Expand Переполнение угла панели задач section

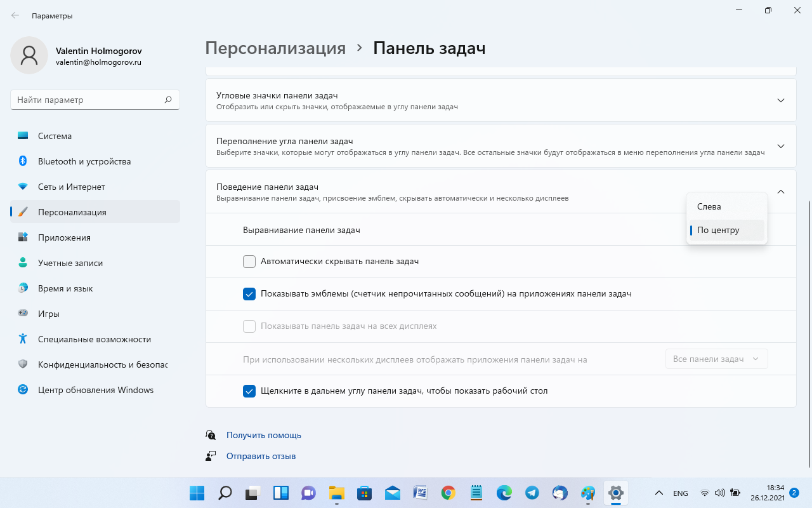781,146
